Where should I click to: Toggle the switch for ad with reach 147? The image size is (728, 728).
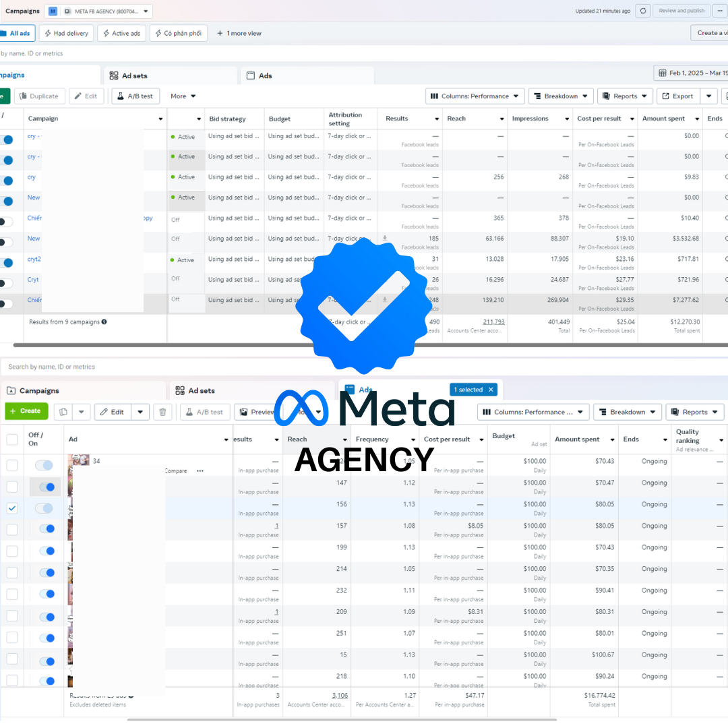[x=47, y=487]
